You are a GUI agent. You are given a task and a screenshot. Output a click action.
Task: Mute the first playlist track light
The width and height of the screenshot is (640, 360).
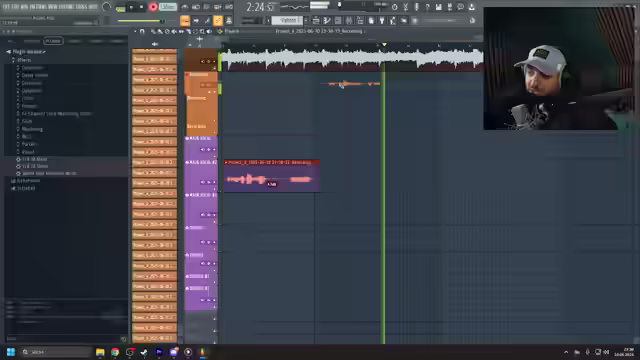tap(220, 62)
